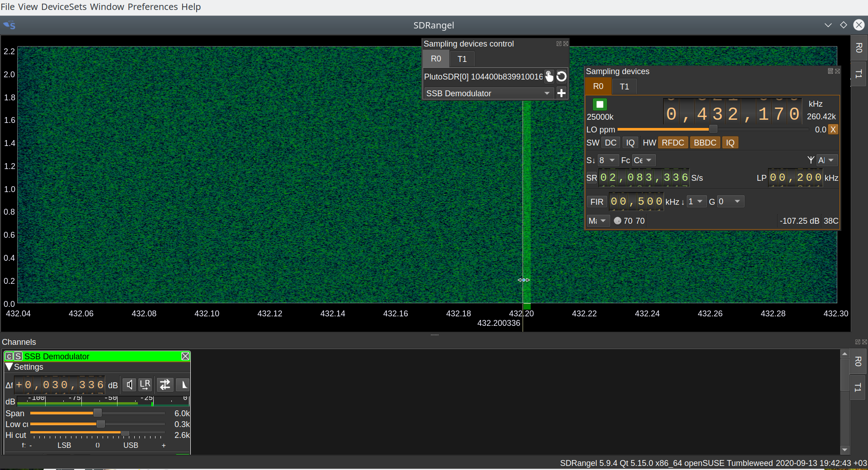Toggle hardware RFDC correction

(x=673, y=143)
